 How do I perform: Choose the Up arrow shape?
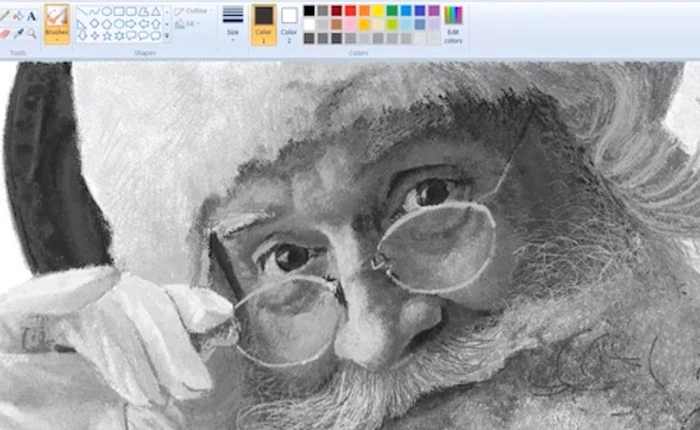point(156,24)
